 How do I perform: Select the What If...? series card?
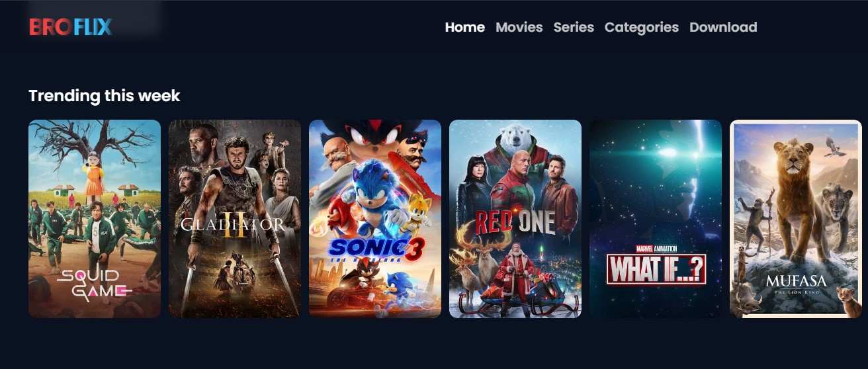point(656,219)
